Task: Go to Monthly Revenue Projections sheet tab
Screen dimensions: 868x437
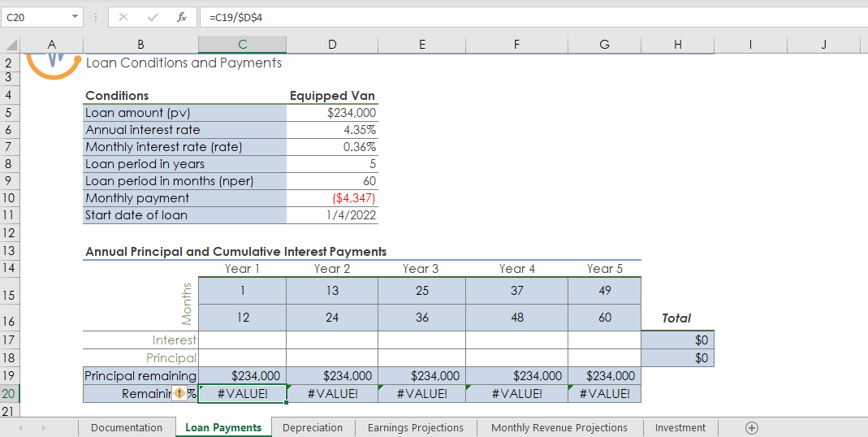Action: pyautogui.click(x=559, y=427)
